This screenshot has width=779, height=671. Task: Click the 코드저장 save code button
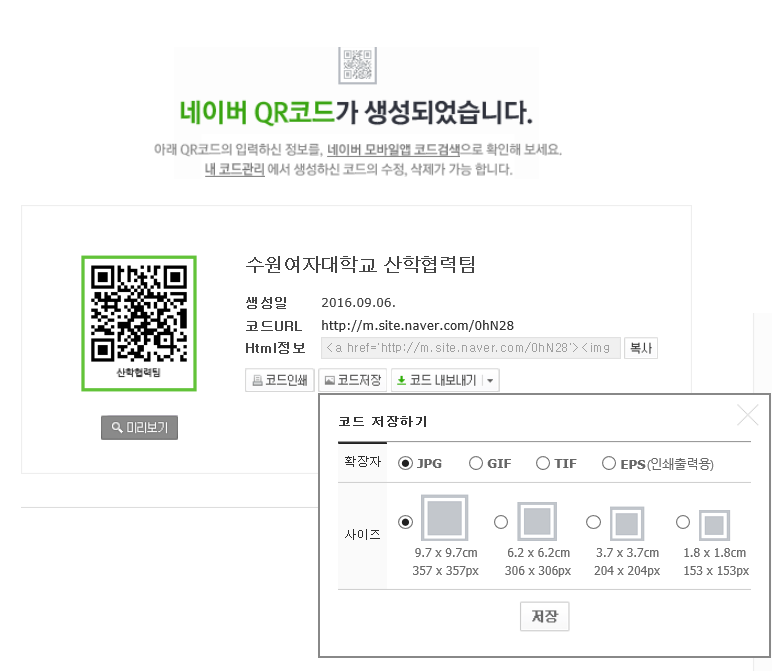click(352, 380)
